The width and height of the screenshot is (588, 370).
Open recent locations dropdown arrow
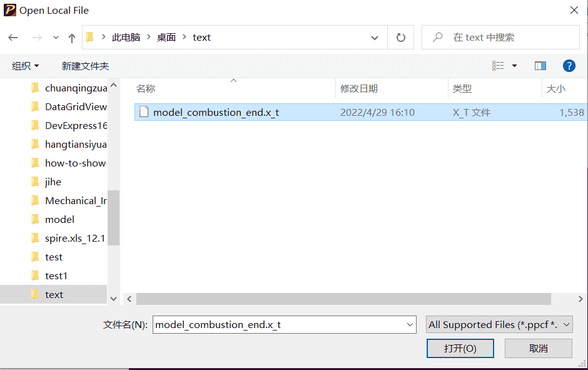(x=56, y=38)
